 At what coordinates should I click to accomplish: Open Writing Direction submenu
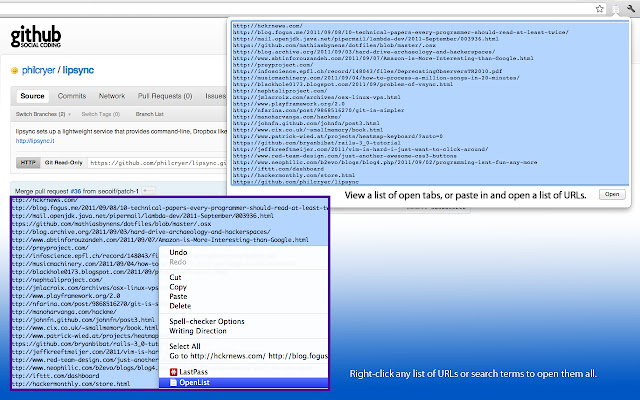[198, 331]
